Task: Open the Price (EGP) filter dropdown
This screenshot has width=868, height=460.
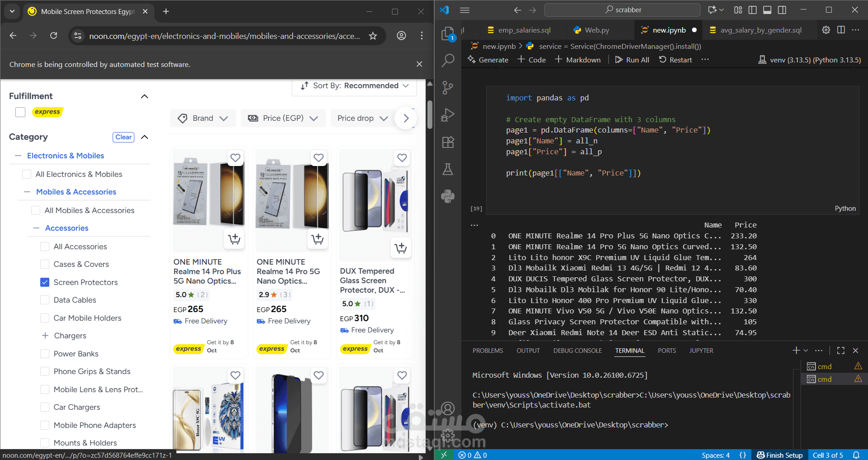Action: pyautogui.click(x=283, y=118)
